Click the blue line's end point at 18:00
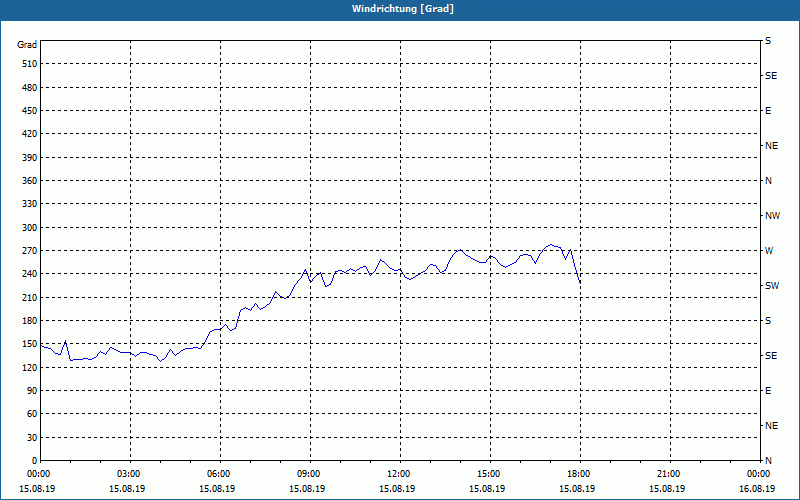Viewport: 800px width, 500px height. (580, 283)
